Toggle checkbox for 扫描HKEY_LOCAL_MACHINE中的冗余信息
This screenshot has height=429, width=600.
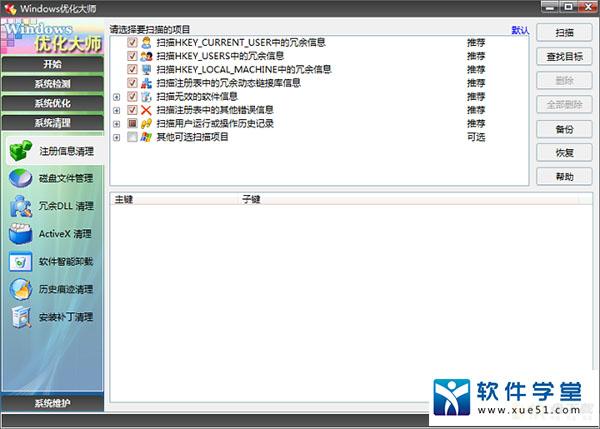[x=132, y=70]
